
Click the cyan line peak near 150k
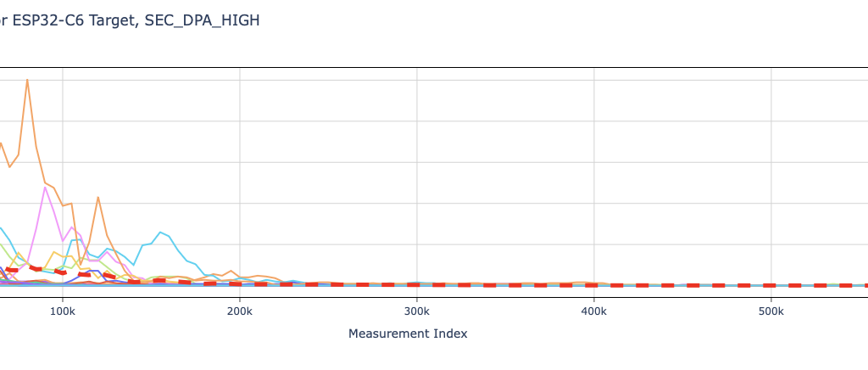click(160, 232)
